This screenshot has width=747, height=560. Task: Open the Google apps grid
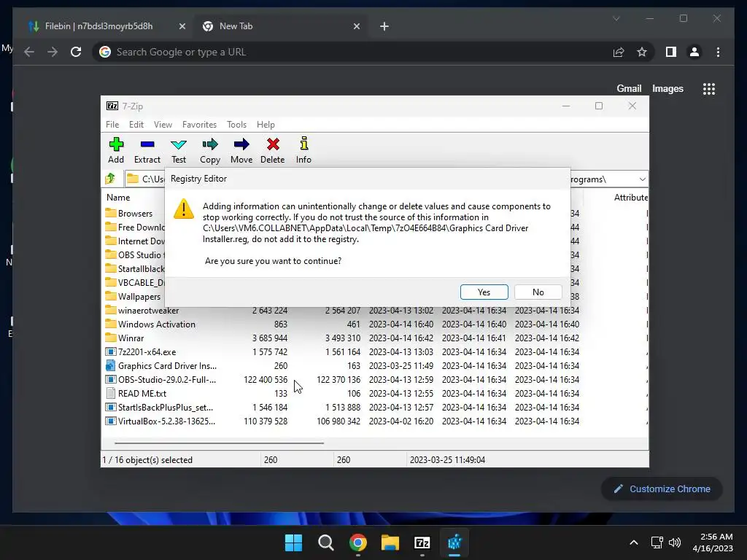tap(709, 88)
